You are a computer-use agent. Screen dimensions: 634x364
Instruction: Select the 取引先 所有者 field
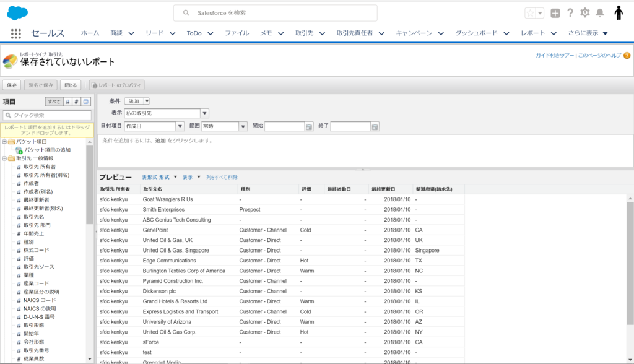pyautogui.click(x=39, y=167)
